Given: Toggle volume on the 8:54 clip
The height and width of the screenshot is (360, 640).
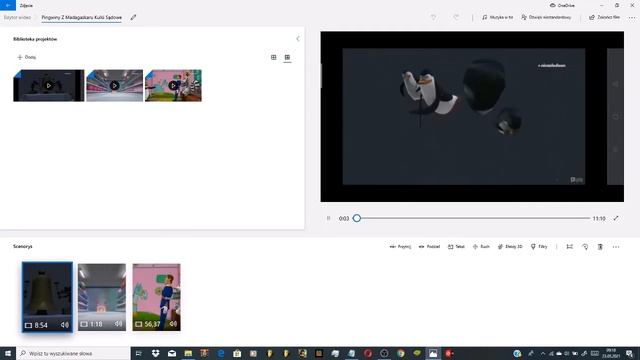Looking at the screenshot, I should coord(64,325).
